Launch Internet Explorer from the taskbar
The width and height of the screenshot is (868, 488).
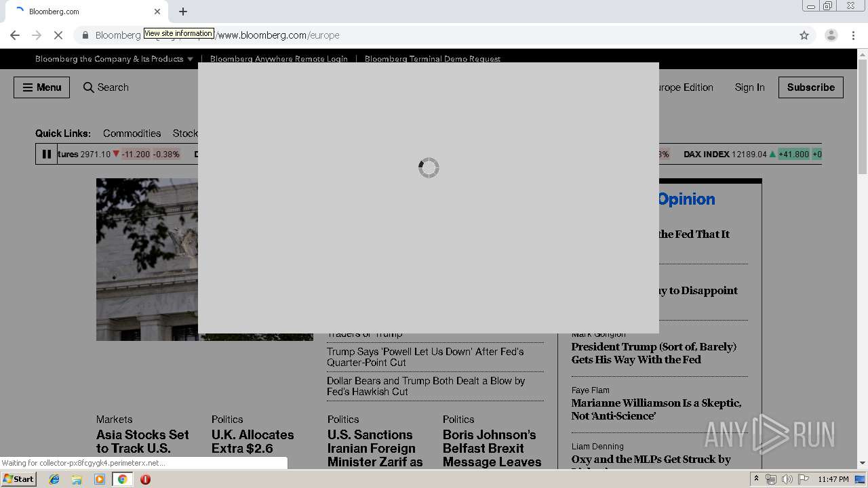(54, 479)
